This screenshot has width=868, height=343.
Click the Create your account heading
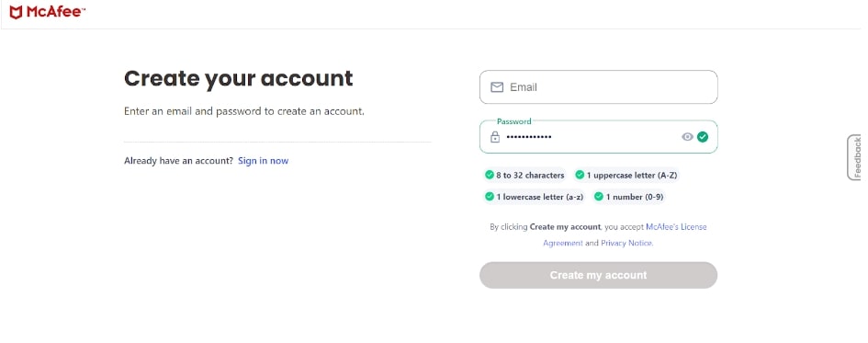[238, 78]
